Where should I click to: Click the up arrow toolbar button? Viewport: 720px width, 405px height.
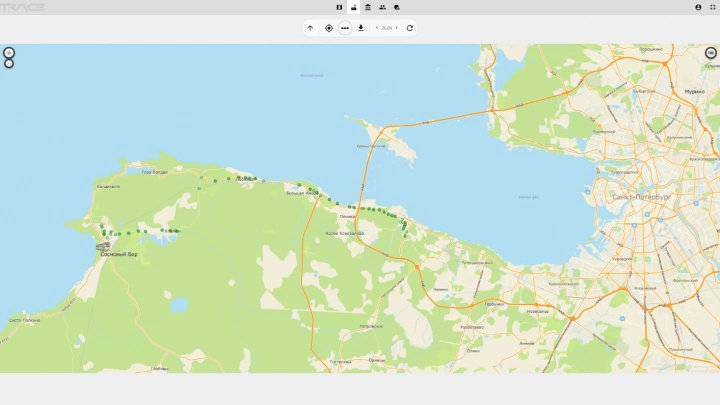pos(310,28)
